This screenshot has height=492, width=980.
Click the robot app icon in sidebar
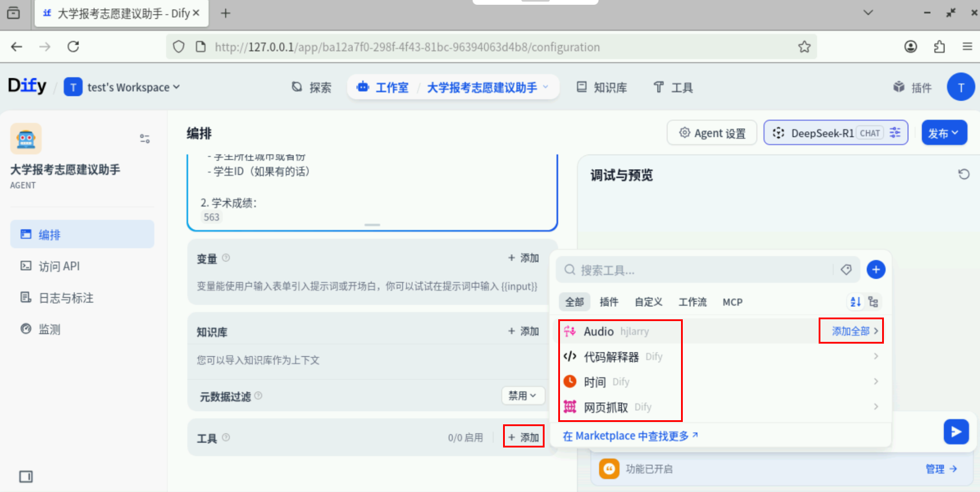(26, 138)
